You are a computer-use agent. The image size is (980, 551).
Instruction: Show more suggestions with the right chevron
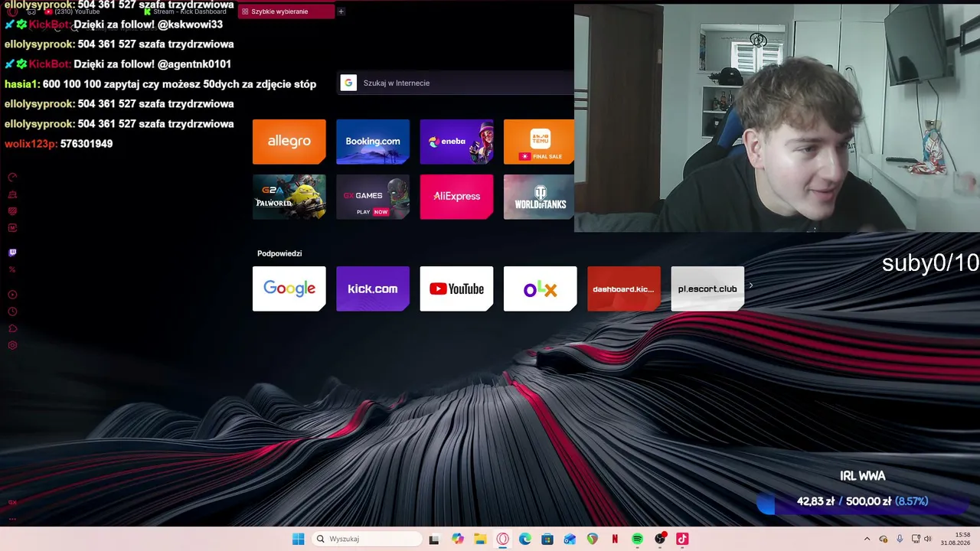pos(750,285)
